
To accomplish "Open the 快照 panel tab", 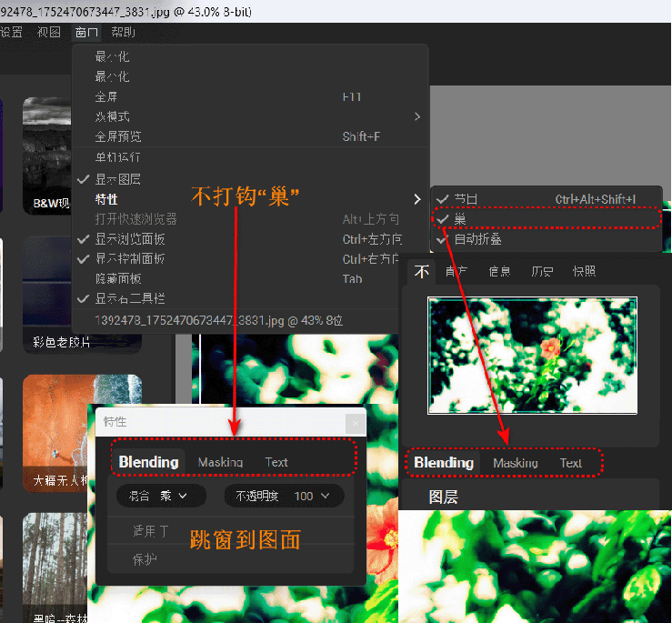I will click(584, 271).
